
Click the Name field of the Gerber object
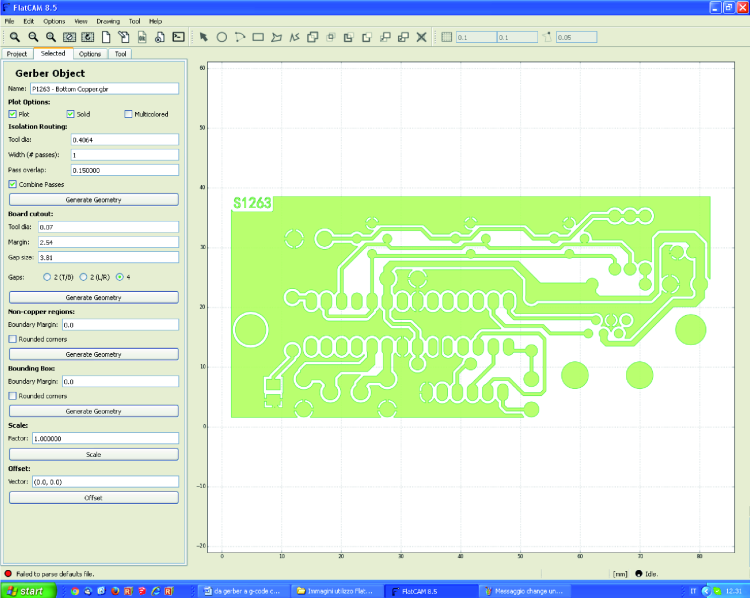click(105, 89)
